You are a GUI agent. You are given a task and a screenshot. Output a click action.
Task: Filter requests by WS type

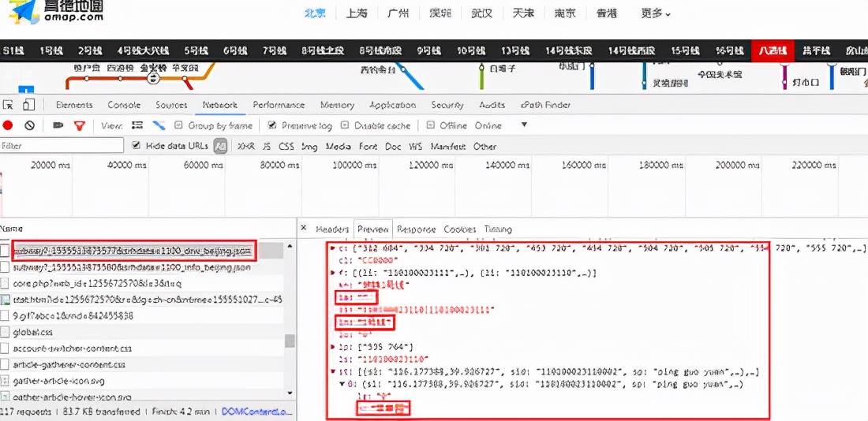(x=415, y=146)
